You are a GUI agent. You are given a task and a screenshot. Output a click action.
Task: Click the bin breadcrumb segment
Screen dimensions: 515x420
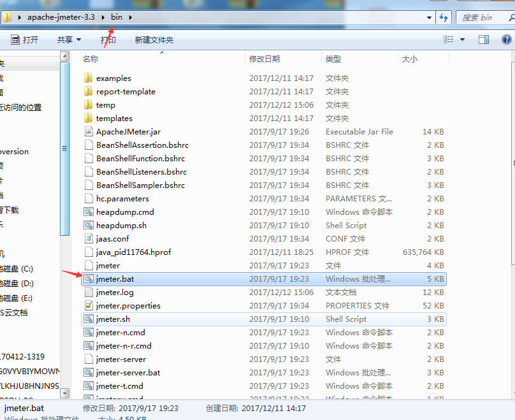(117, 17)
